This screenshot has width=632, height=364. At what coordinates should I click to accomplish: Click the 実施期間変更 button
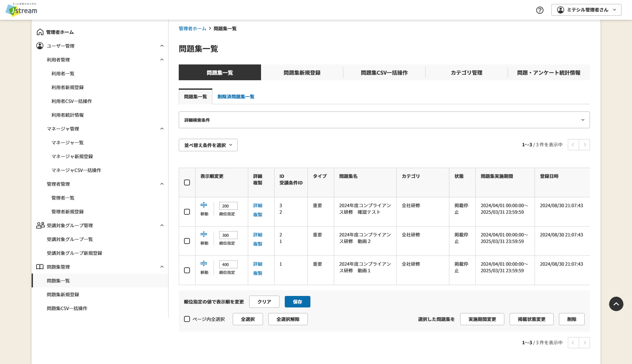(x=482, y=319)
